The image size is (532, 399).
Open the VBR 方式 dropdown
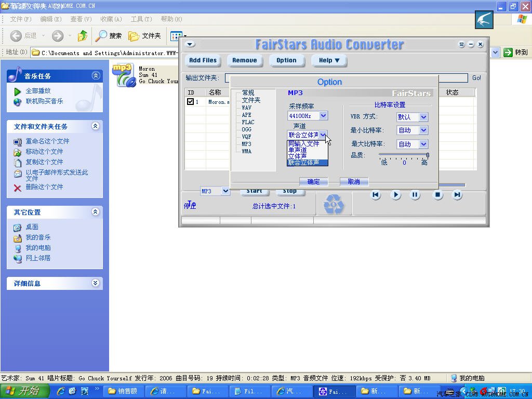(423, 117)
